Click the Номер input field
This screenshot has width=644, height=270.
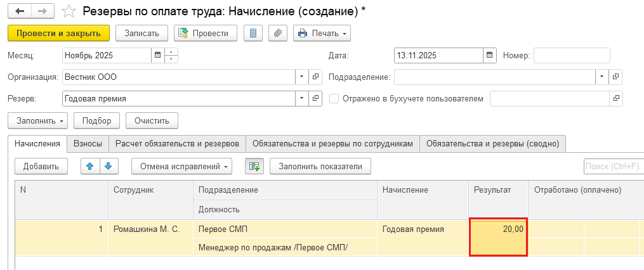(571, 55)
